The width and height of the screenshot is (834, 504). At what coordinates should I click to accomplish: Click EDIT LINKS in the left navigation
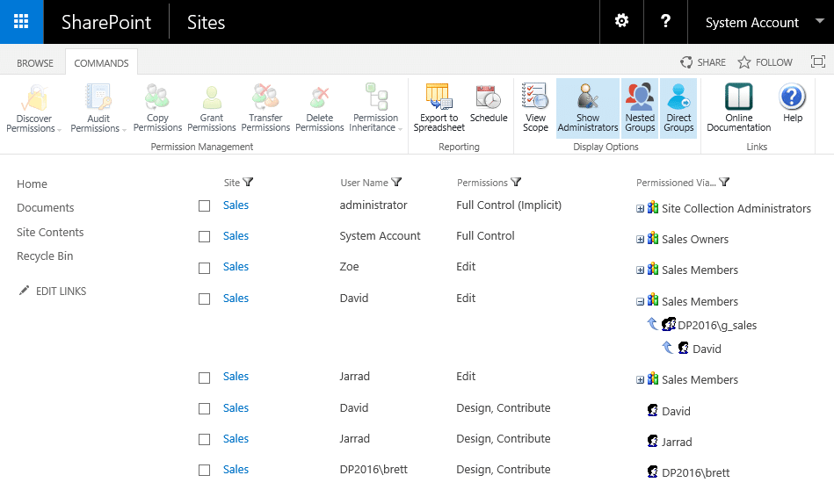(x=60, y=292)
